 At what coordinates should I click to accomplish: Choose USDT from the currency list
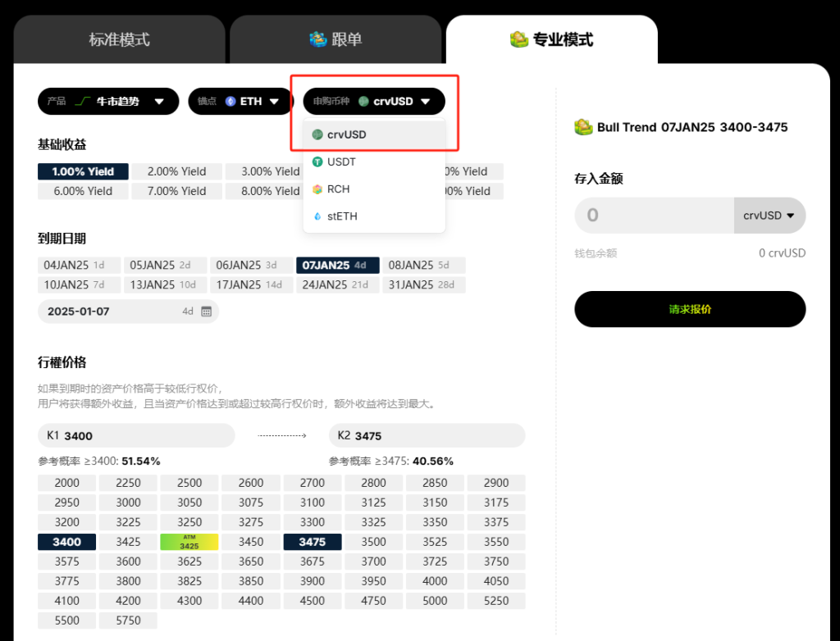(x=374, y=161)
